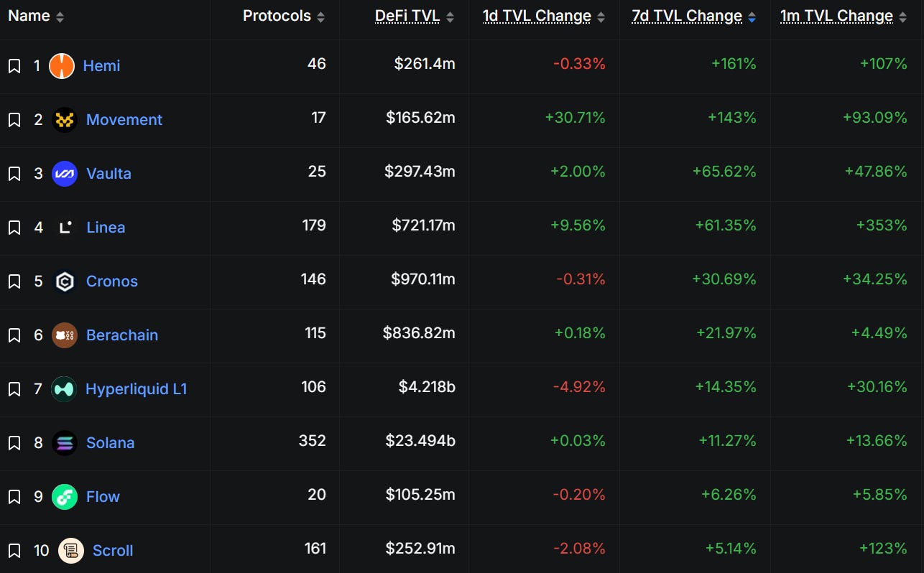Open the Linea chain link
924x573 pixels.
pos(106,228)
